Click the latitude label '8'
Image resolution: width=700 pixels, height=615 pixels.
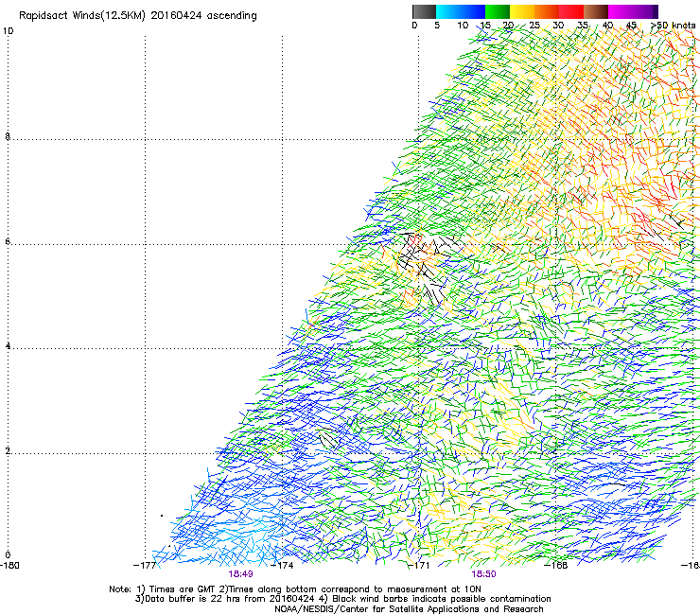[8, 136]
